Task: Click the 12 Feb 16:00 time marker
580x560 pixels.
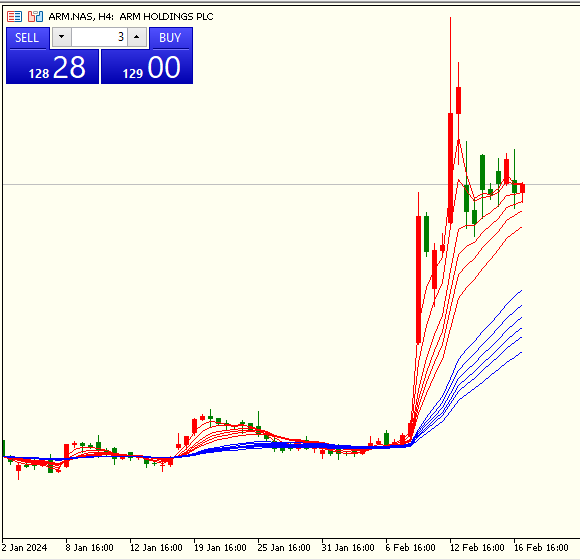Action: tap(477, 547)
